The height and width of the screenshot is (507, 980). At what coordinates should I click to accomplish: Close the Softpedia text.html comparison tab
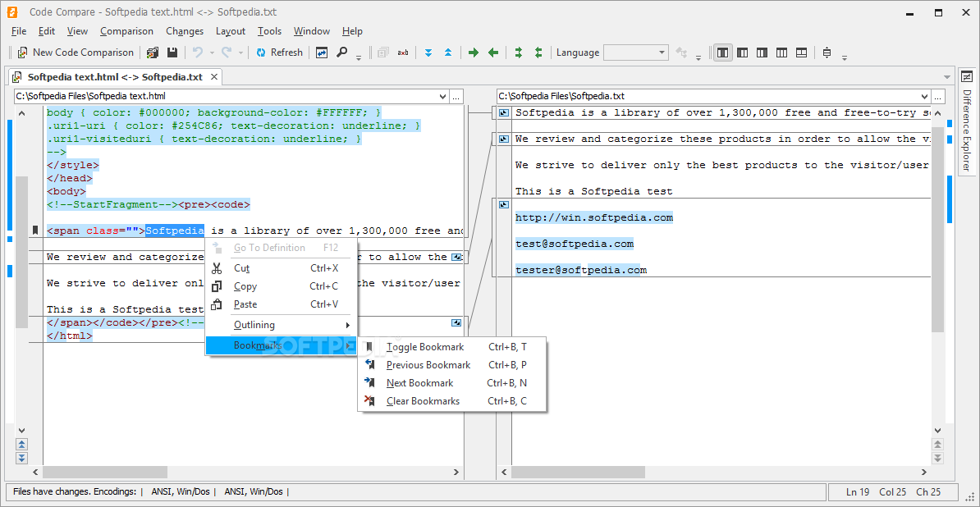pos(213,77)
